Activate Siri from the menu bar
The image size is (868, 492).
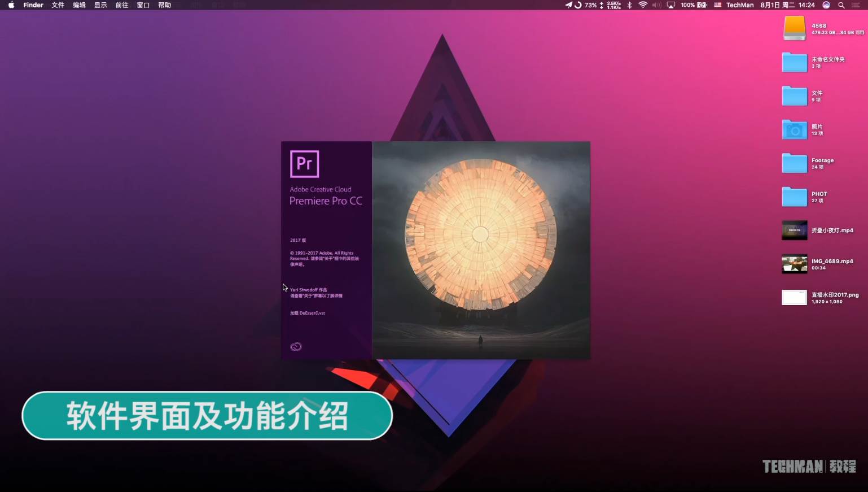[x=826, y=5]
